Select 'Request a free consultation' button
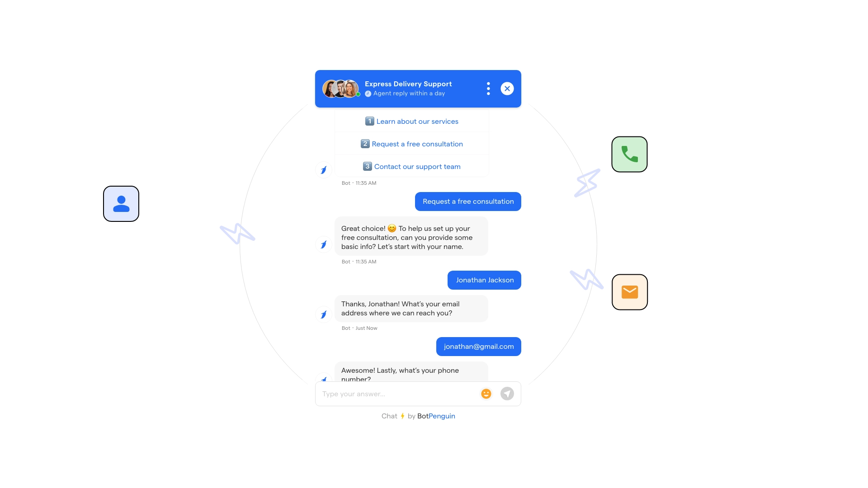Image resolution: width=868 pixels, height=488 pixels. 468,202
